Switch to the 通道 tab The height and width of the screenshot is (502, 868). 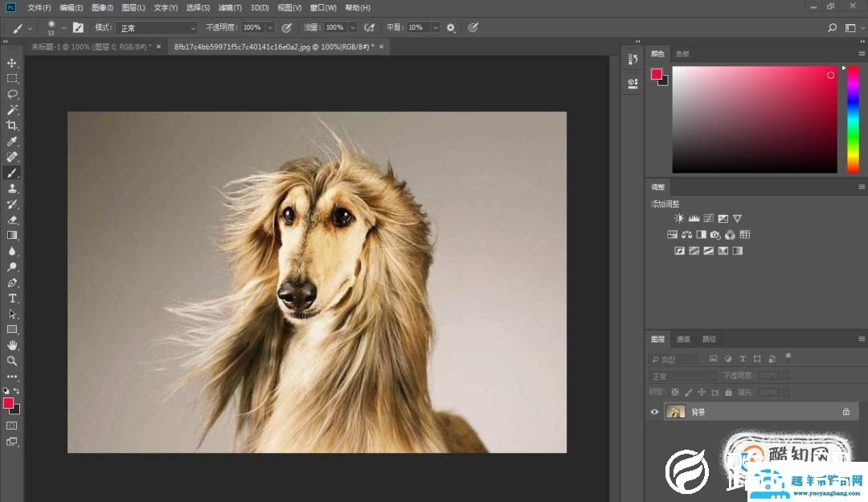[682, 339]
